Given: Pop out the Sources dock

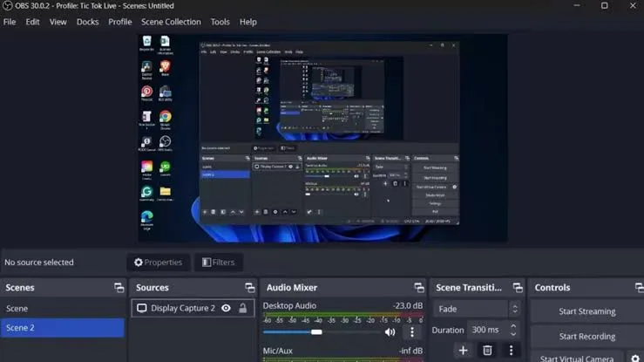Looking at the screenshot, I should pos(250,288).
